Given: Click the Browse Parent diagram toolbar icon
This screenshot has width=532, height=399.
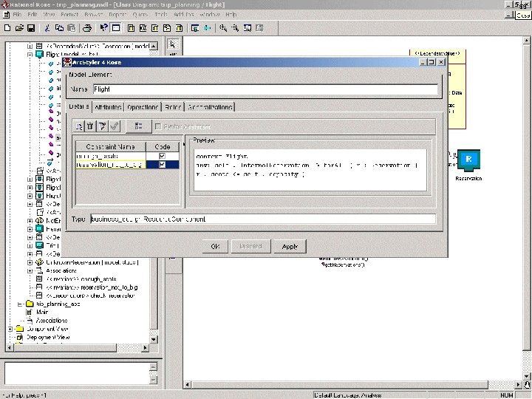Looking at the screenshot, I should [x=195, y=28].
